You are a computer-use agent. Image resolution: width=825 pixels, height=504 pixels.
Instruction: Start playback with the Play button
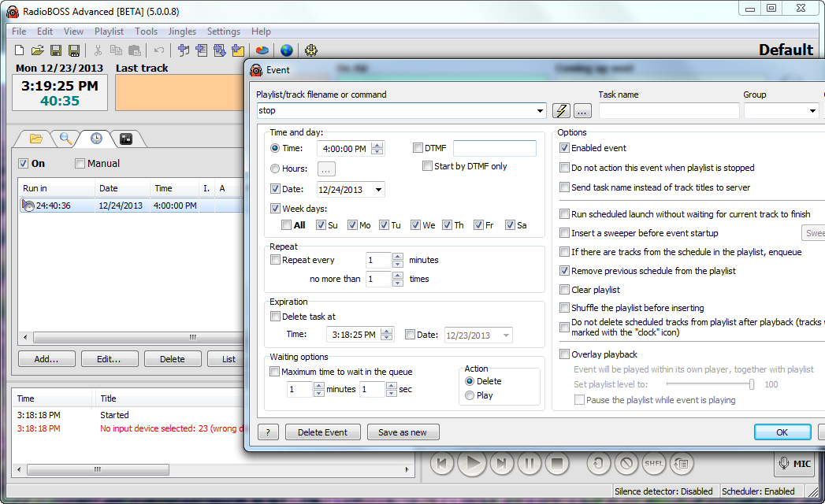[472, 464]
